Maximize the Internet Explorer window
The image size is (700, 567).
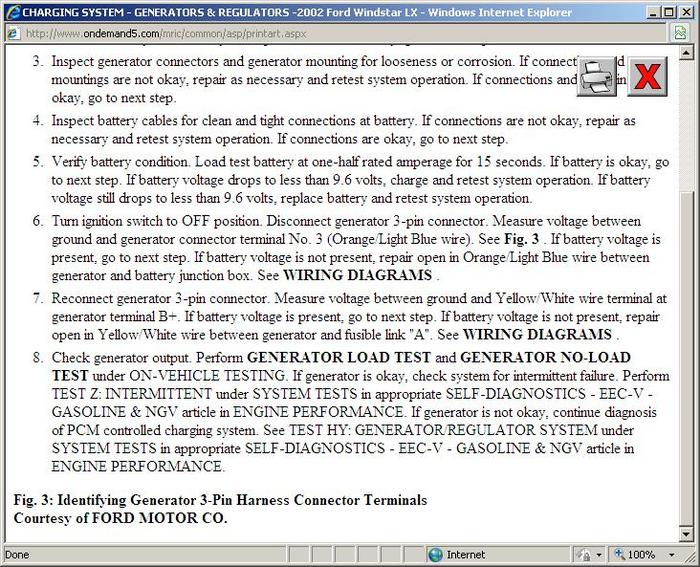click(669, 12)
